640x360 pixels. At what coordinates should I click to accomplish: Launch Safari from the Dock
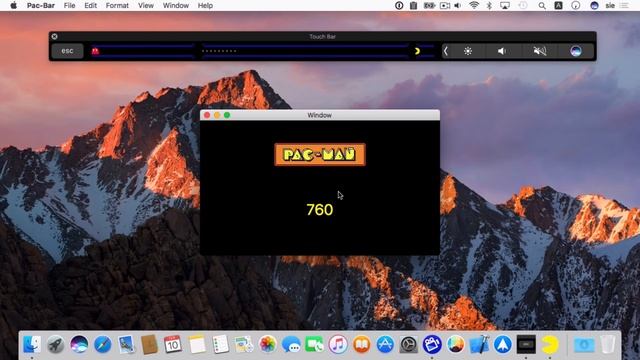(x=102, y=344)
